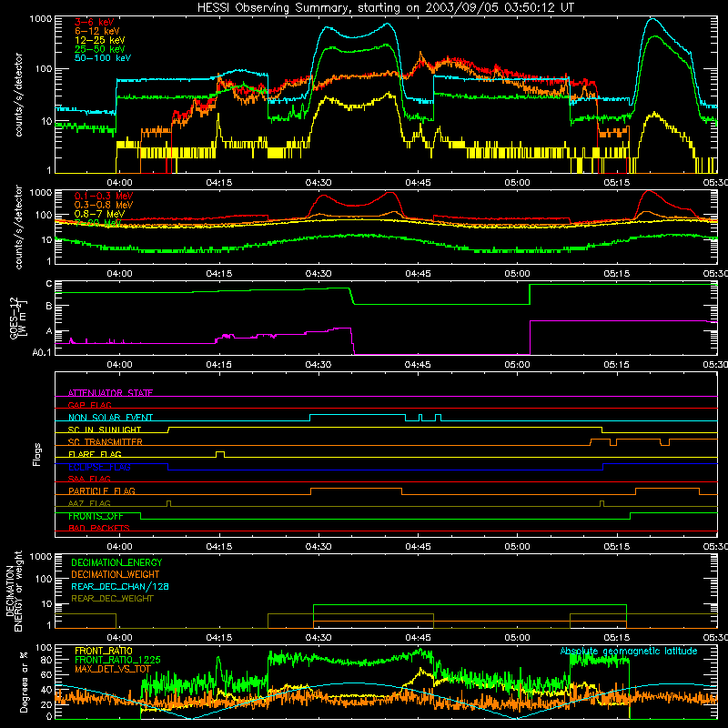The width and height of the screenshot is (728, 728).
Task: Click the 0.8-7 MeV legend entry
Action: [100, 214]
